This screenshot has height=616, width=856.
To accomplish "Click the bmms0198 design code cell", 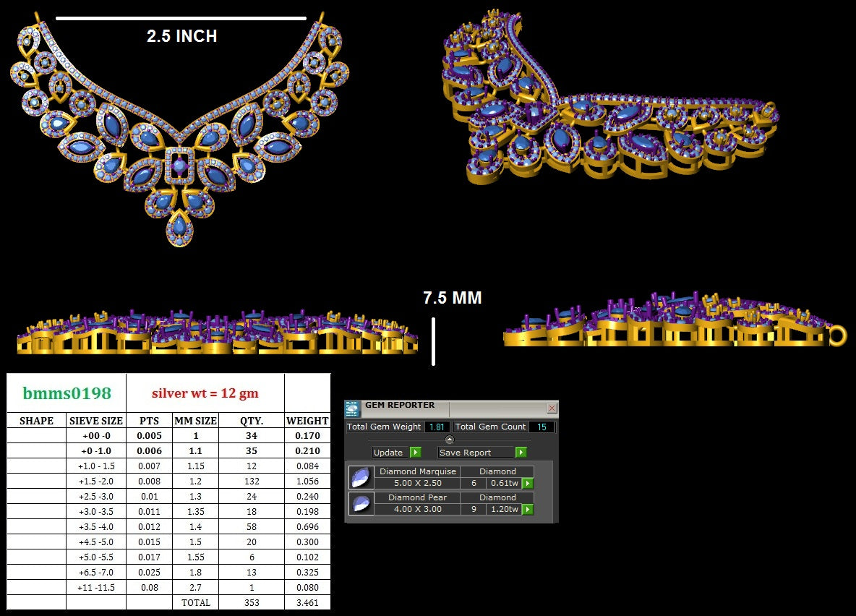I will point(67,393).
